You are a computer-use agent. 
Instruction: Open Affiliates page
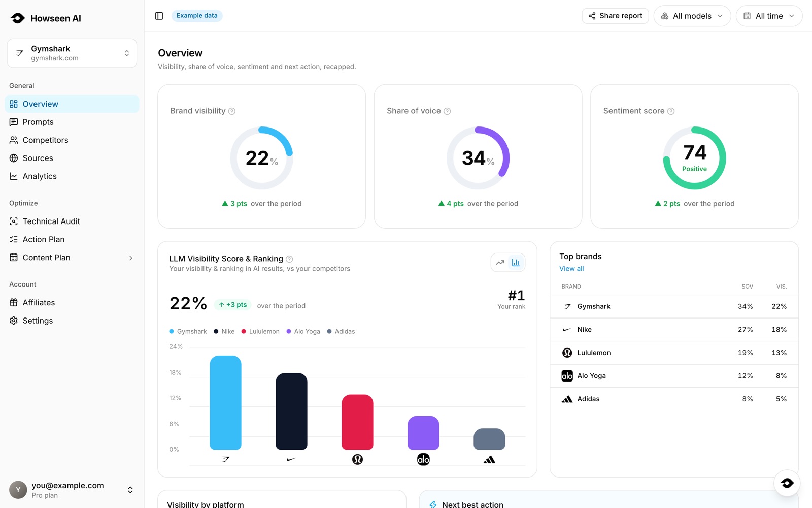tap(72, 303)
